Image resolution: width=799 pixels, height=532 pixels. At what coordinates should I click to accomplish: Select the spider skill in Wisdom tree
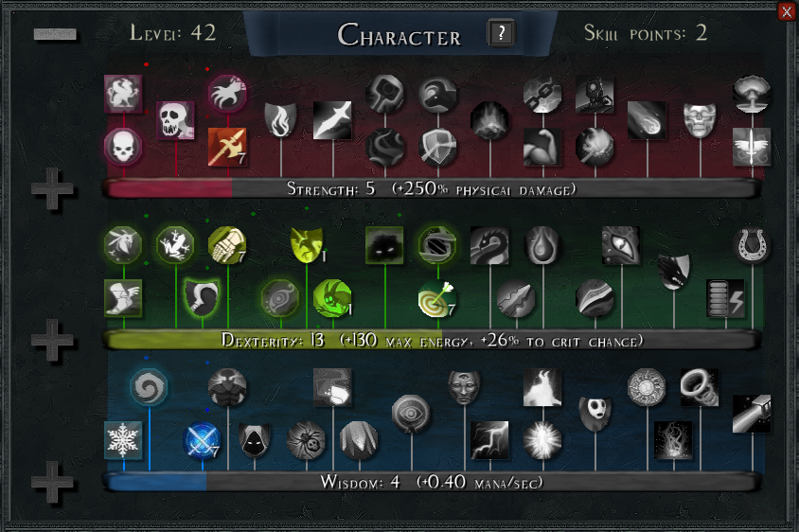click(306, 440)
